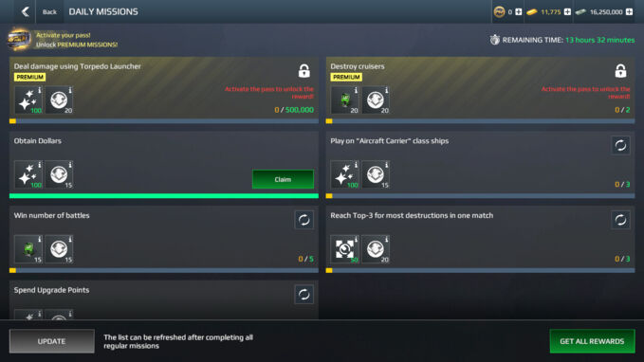Click the GET ALL REWARDS button
The image size is (644, 362).
pos(592,341)
